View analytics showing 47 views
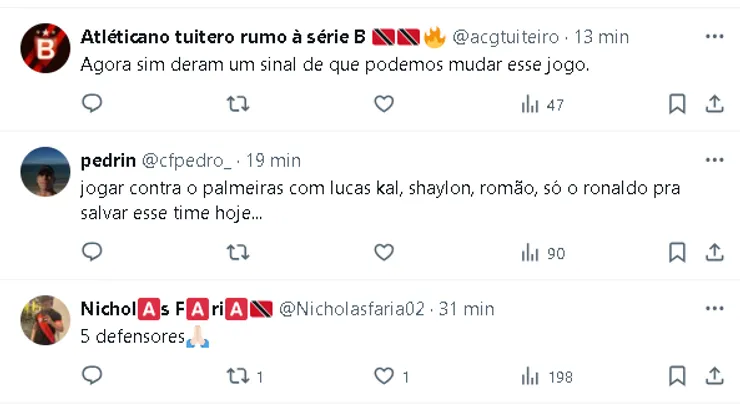Viewport: 740px width, 416px height. tap(543, 105)
